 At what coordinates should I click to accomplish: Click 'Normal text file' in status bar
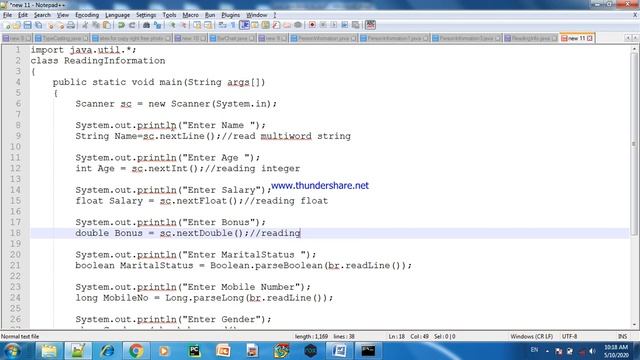(x=20, y=337)
